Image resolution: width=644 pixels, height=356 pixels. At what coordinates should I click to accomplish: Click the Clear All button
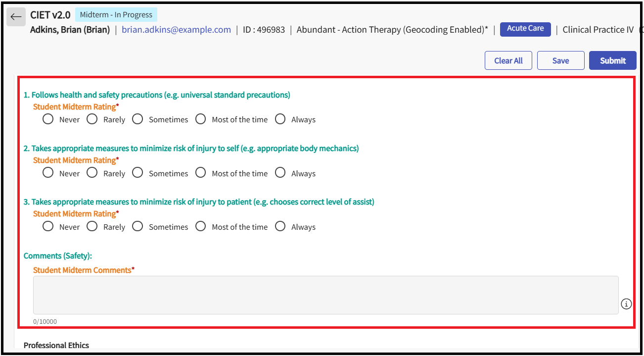pos(508,60)
